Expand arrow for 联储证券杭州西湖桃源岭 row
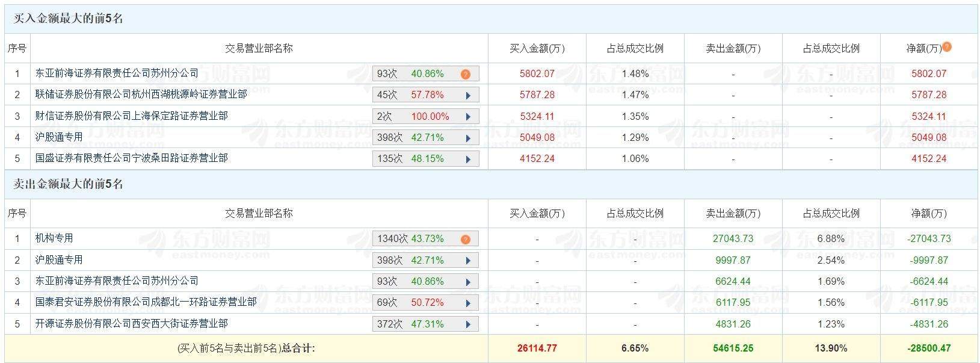The height and width of the screenshot is (363, 980). tap(468, 95)
